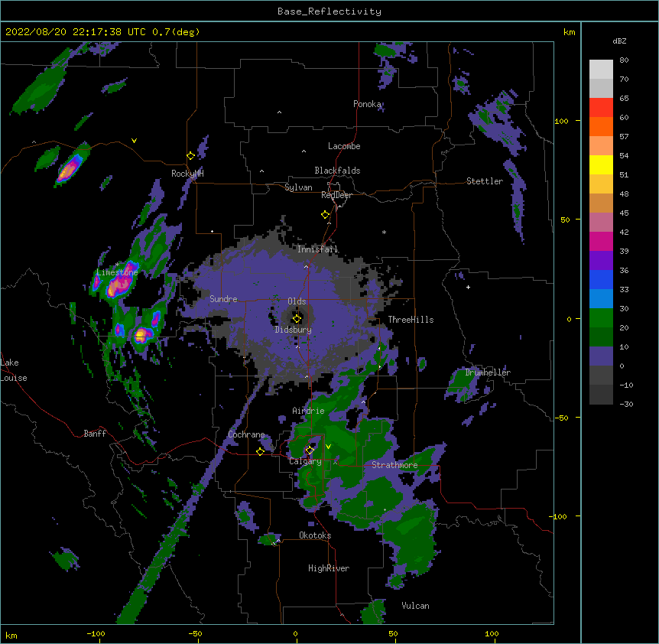Viewport: 659px width, 644px height.
Task: Click the radar site diamond marker near Olds
Action: pyautogui.click(x=297, y=318)
